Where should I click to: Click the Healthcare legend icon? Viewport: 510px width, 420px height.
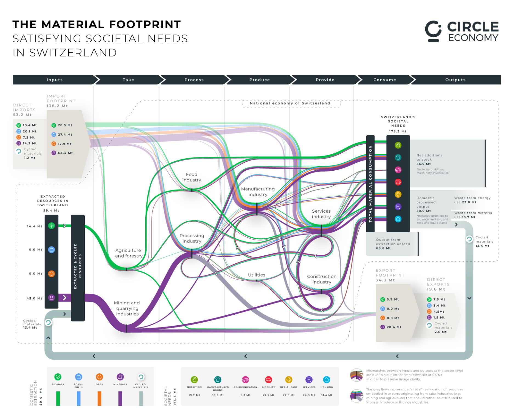pos(289,380)
